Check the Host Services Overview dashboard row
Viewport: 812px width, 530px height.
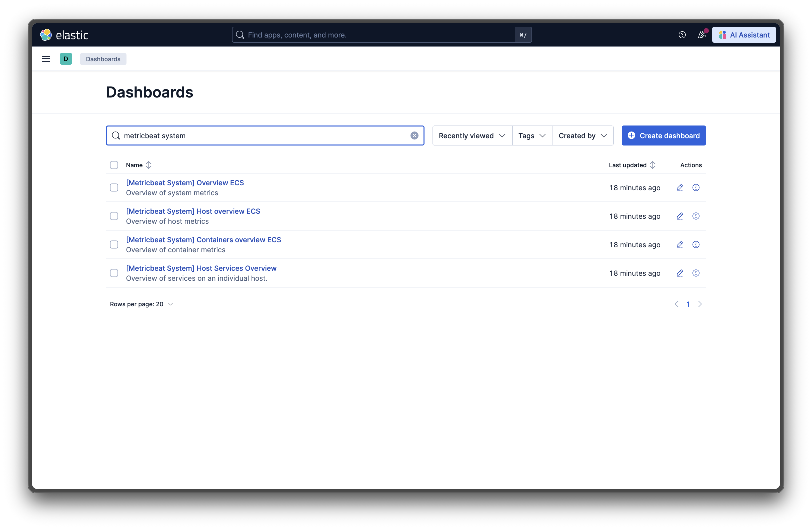click(114, 273)
